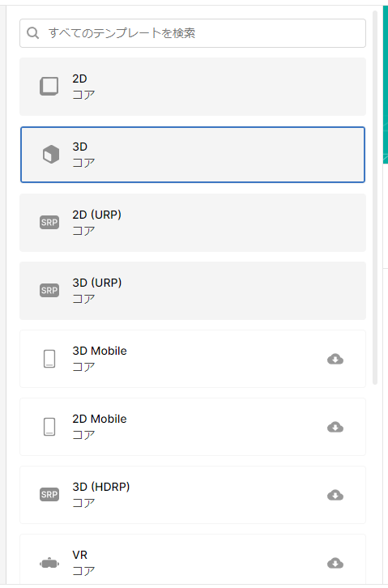This screenshot has width=388, height=588.
Task: Focus the template search field
Action: point(193,33)
